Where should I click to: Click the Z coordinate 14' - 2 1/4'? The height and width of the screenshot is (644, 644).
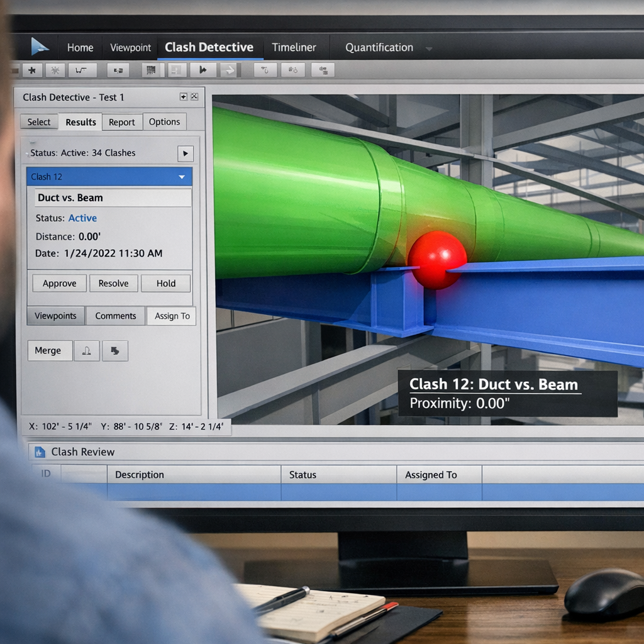[196, 426]
